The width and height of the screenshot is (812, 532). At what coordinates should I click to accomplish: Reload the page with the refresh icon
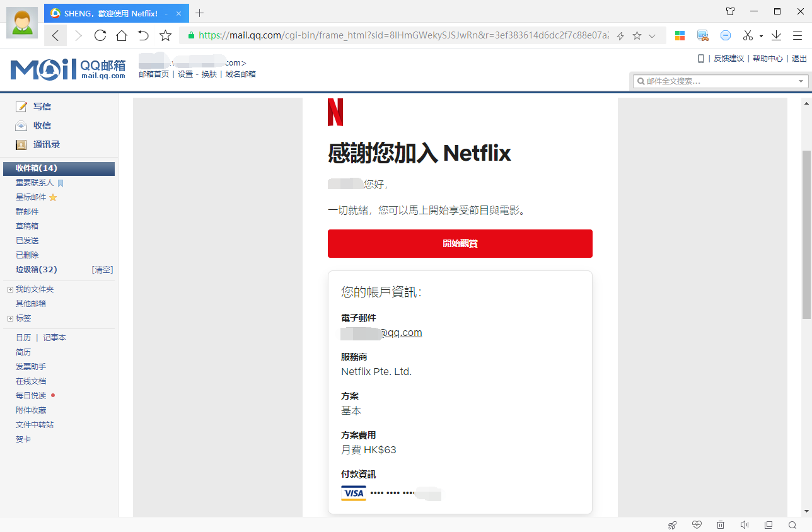[x=100, y=36]
